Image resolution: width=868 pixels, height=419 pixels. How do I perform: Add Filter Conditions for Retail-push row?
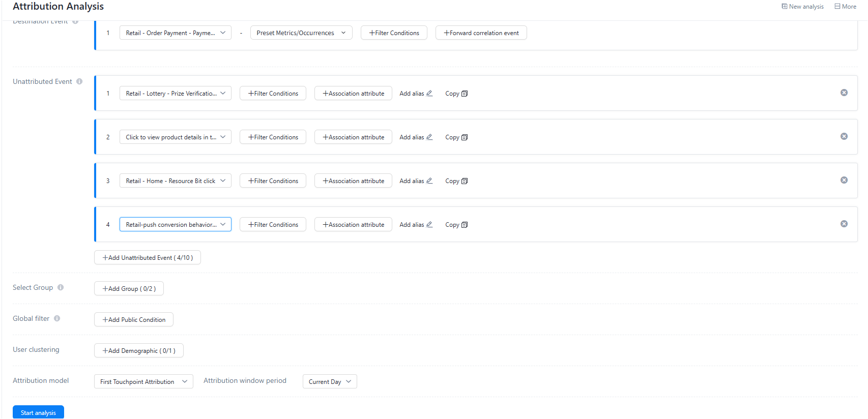(273, 224)
